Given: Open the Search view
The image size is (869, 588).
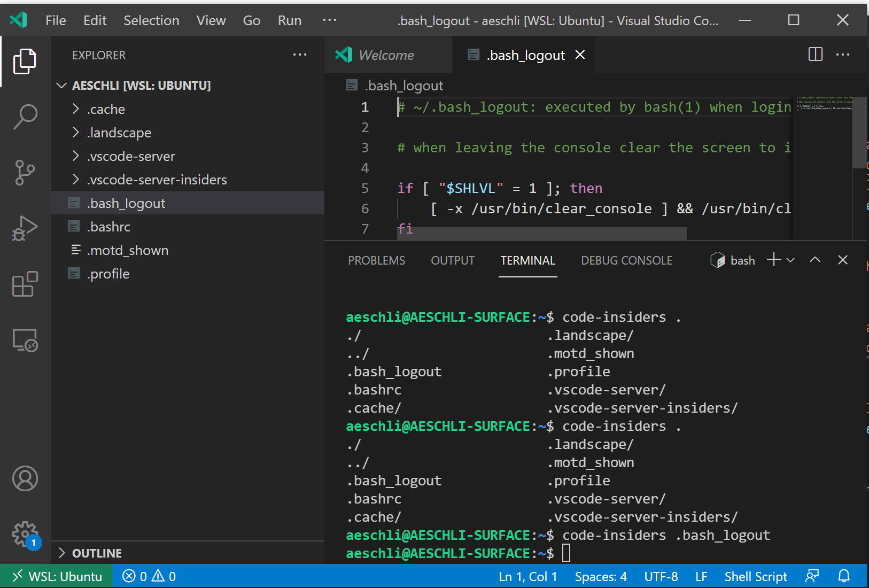Looking at the screenshot, I should [x=25, y=117].
